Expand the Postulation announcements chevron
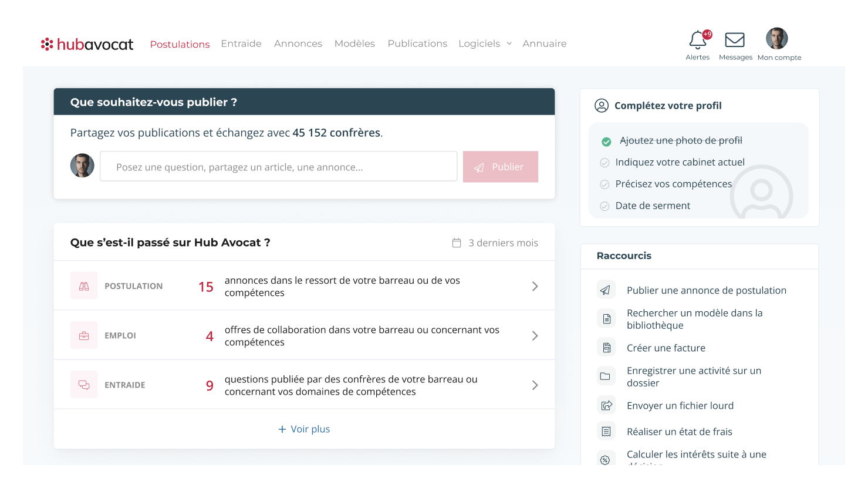 coord(535,285)
